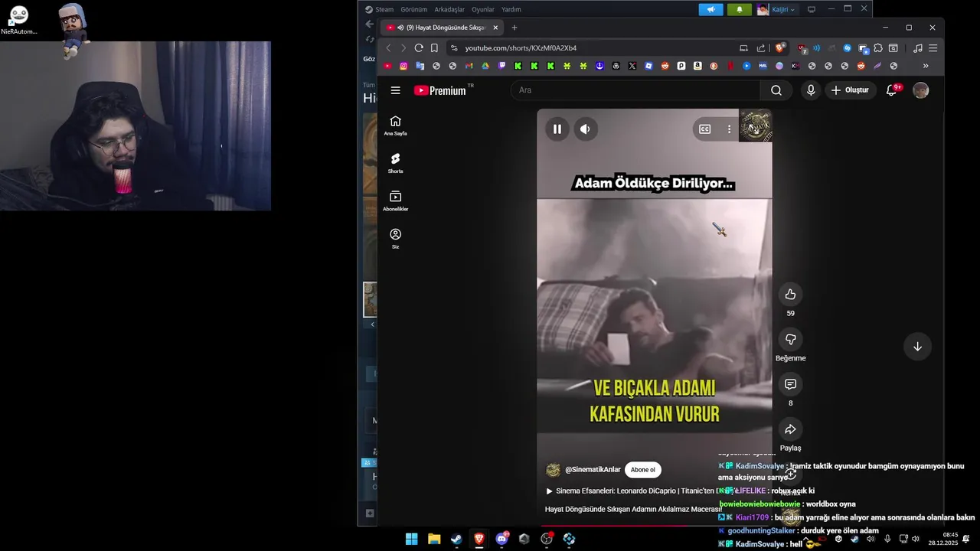Open the X (Twitter) bookmark

(632, 66)
